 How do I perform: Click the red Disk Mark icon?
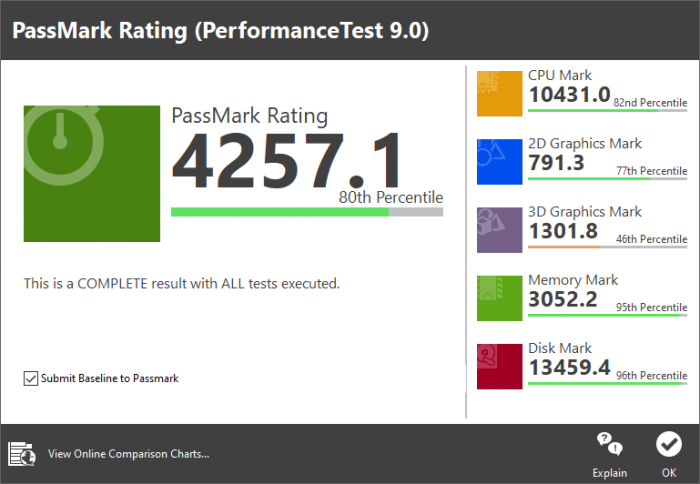coord(500,366)
